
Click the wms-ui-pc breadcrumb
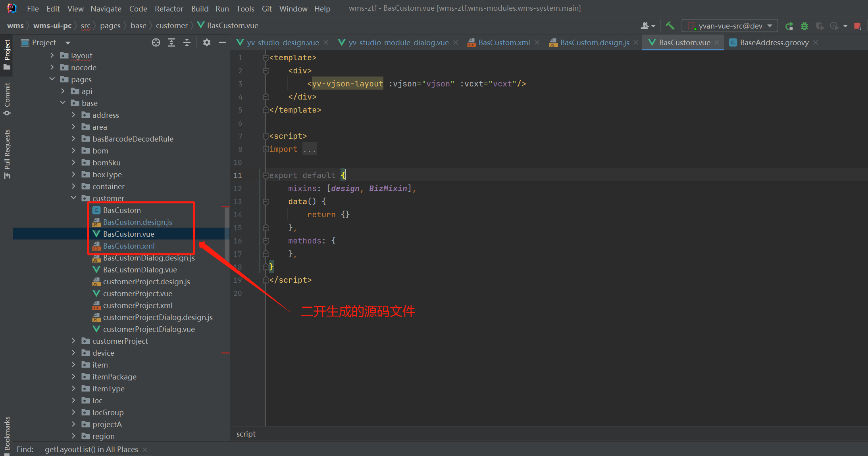coord(52,26)
